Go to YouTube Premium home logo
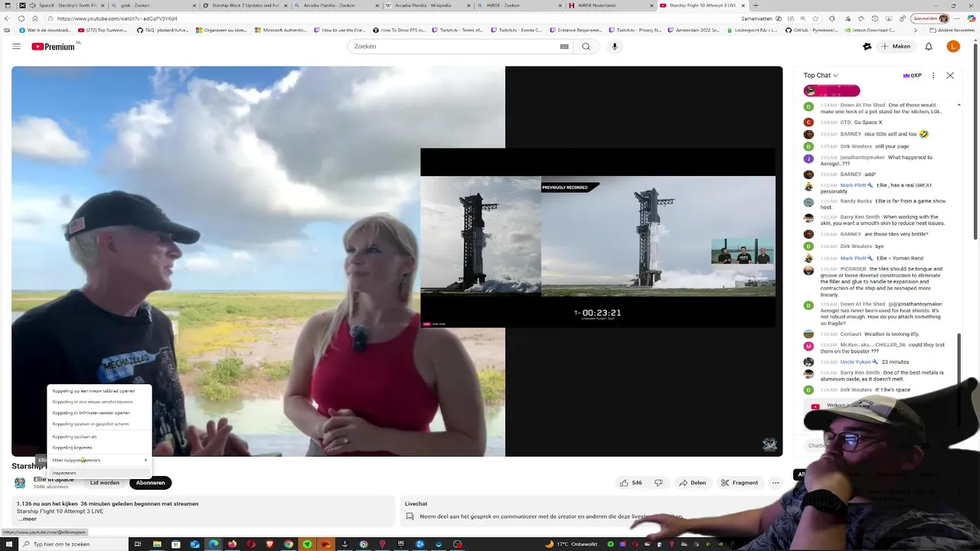Viewport: 980px width, 551px height. pos(54,47)
